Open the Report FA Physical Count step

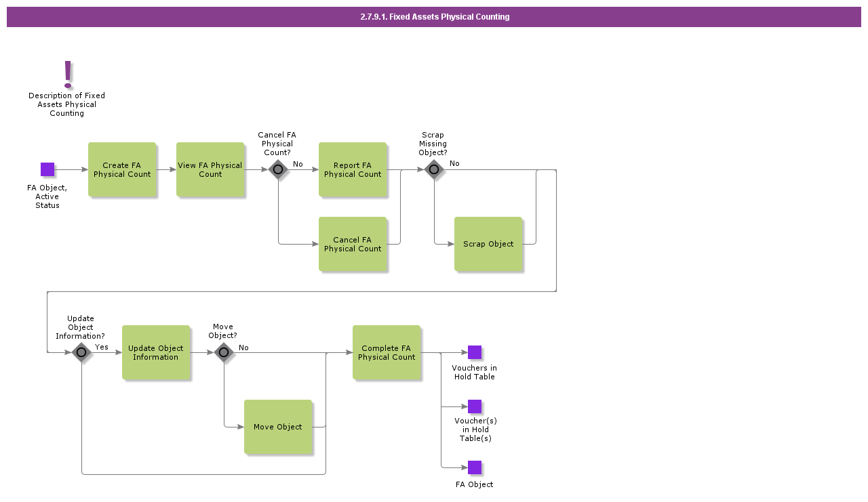[x=353, y=169]
